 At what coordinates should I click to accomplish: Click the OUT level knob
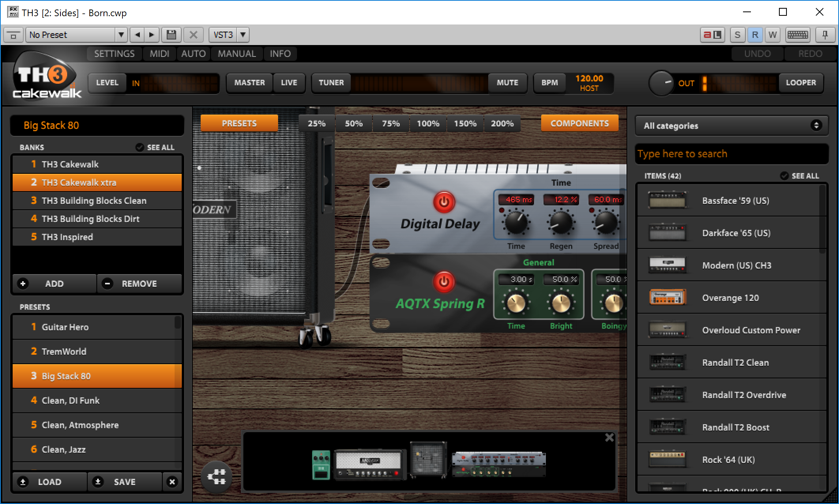click(x=661, y=83)
